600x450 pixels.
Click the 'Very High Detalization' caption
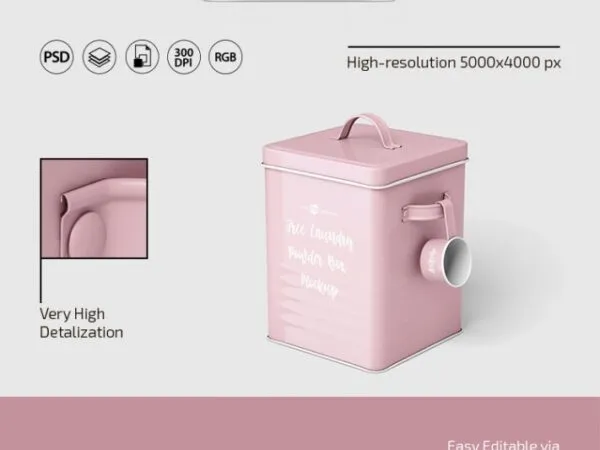tap(82, 323)
